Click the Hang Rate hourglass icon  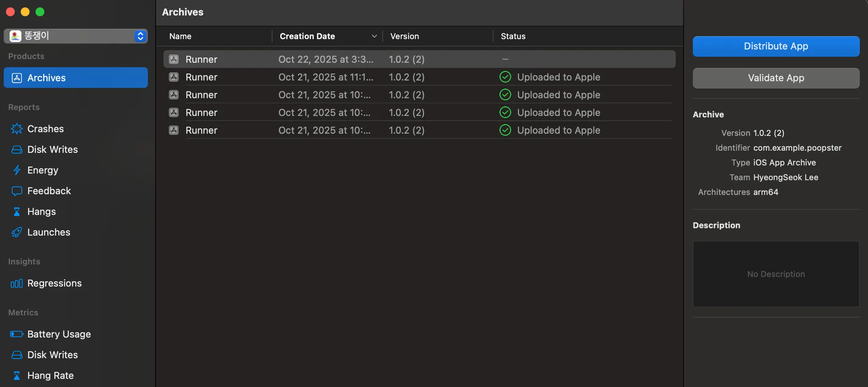[x=17, y=376]
